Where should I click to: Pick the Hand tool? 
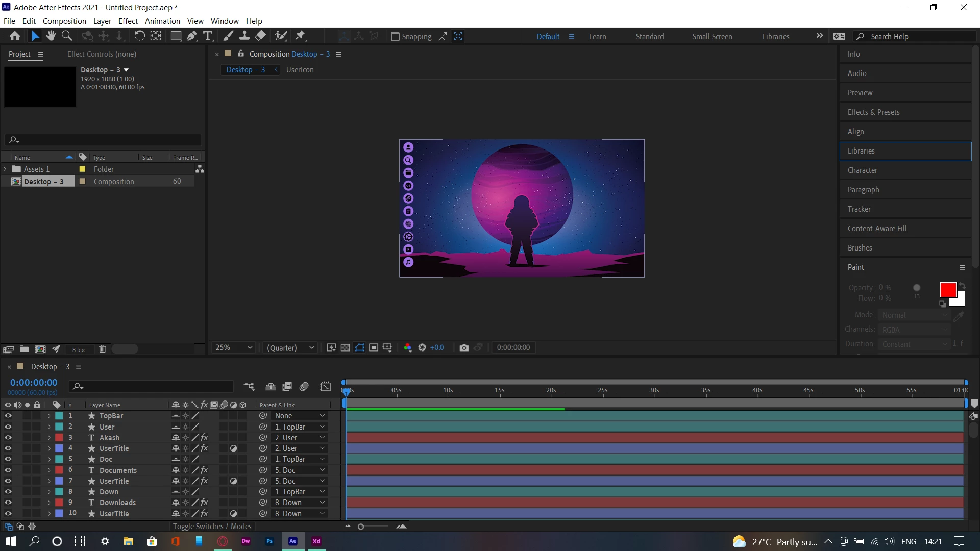[x=51, y=36]
